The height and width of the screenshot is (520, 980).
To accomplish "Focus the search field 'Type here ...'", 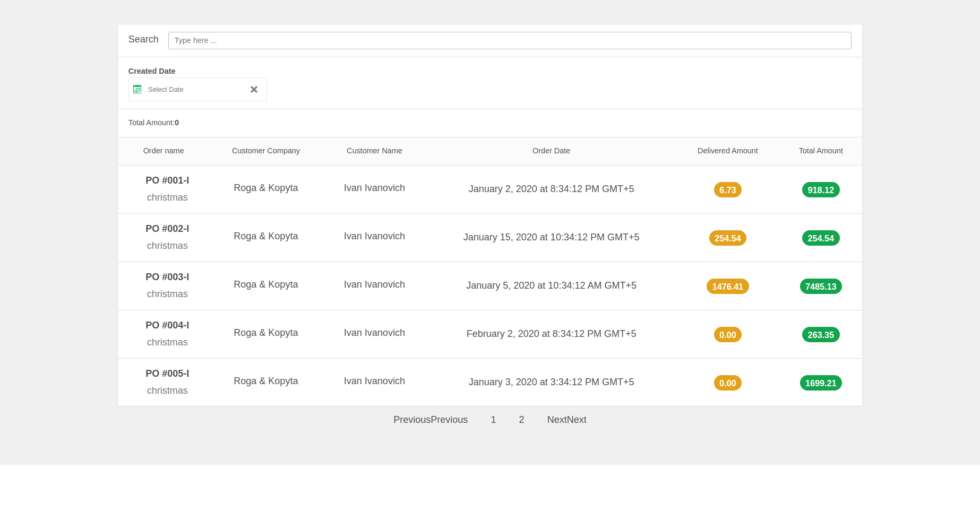I will click(x=510, y=40).
